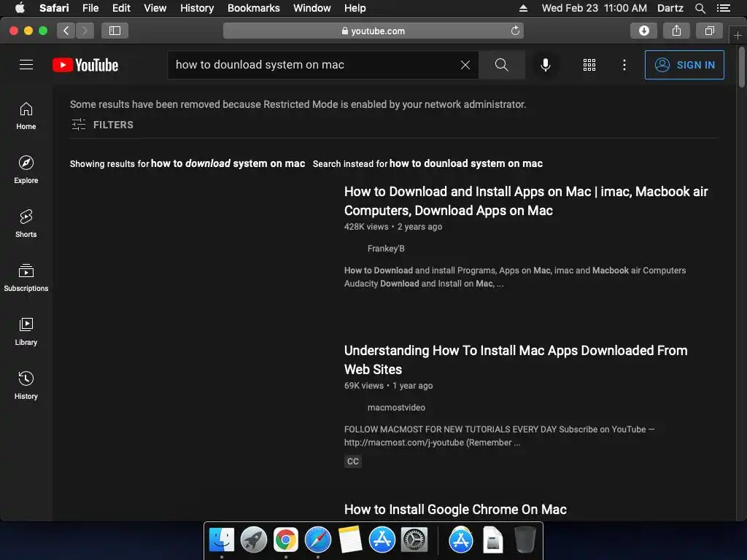Select the Home sidebar icon
The width and height of the screenshot is (747, 560).
(x=26, y=116)
